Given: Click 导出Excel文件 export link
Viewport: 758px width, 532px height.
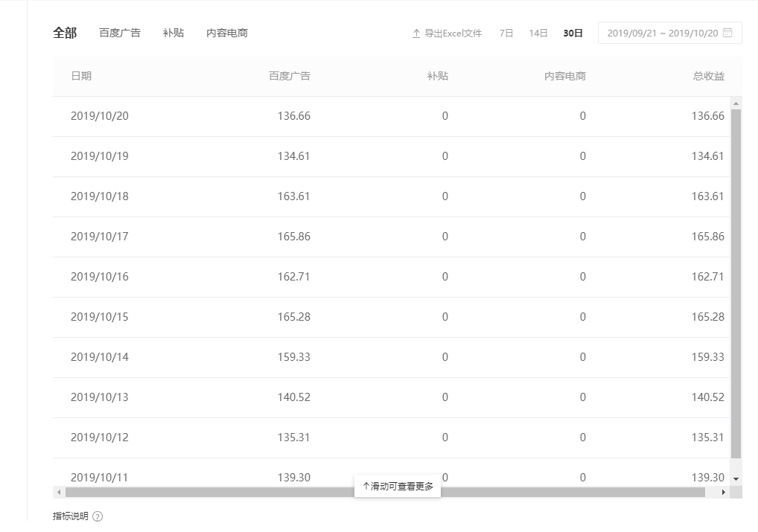Looking at the screenshot, I should [x=453, y=33].
